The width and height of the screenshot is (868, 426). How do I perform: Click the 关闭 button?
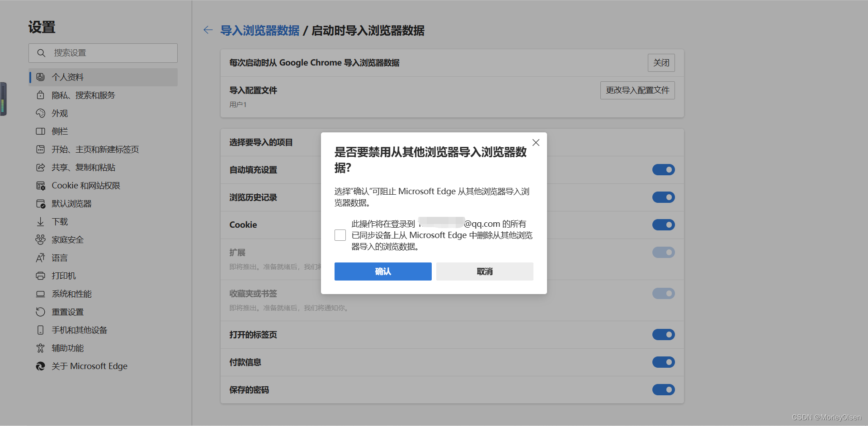[661, 63]
